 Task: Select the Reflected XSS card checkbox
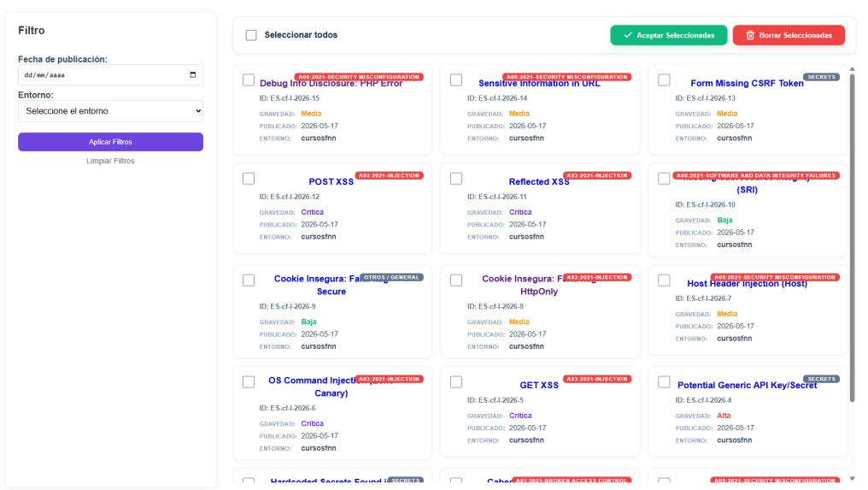click(x=456, y=179)
